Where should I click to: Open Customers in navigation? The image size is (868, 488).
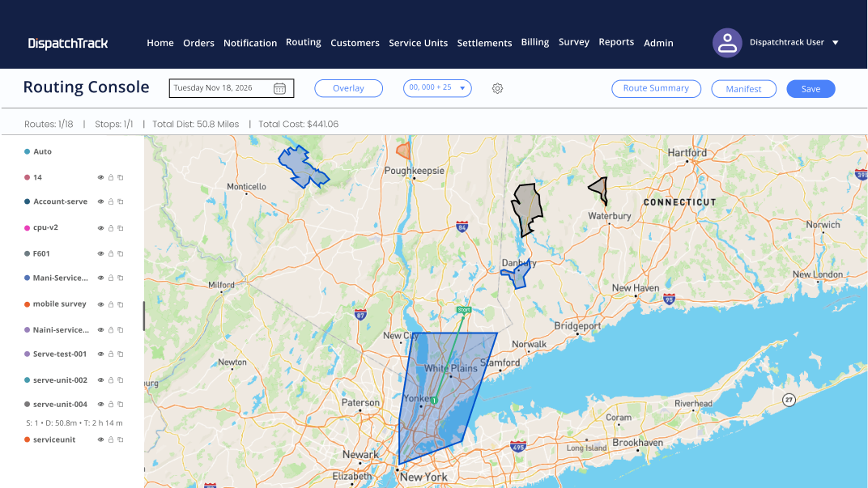pyautogui.click(x=355, y=43)
